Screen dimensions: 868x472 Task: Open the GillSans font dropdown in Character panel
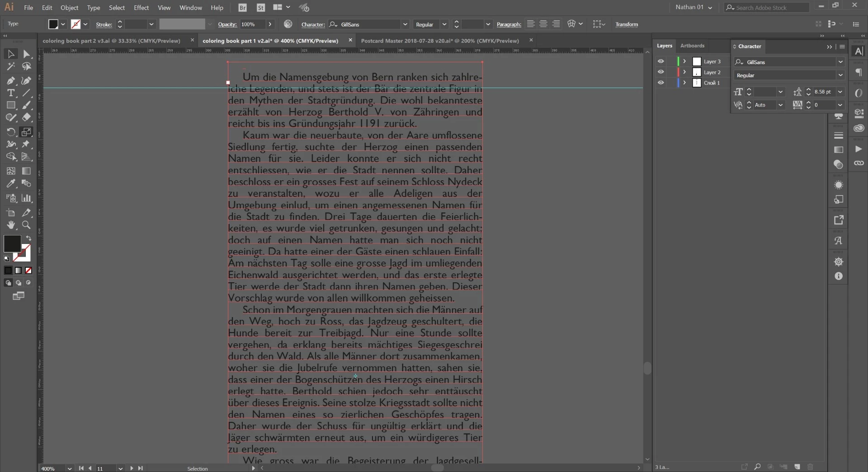click(x=840, y=62)
